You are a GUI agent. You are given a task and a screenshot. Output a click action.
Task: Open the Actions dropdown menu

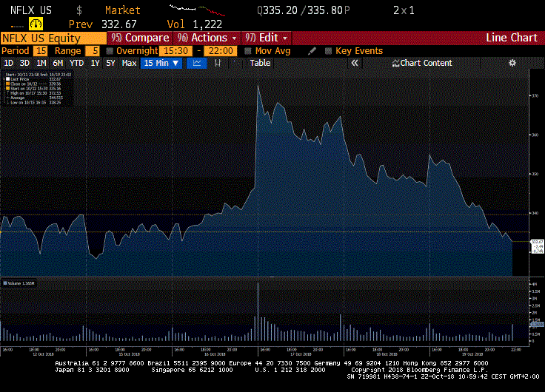(207, 38)
